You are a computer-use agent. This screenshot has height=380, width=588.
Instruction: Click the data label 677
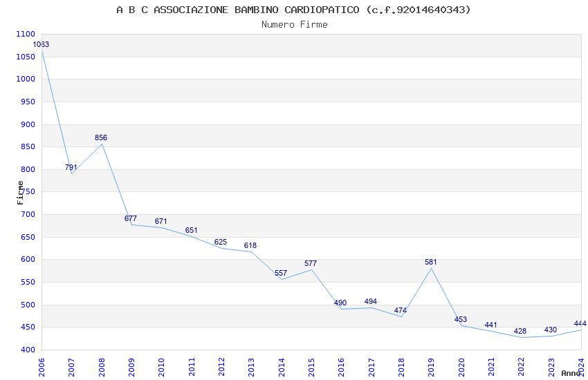click(131, 218)
